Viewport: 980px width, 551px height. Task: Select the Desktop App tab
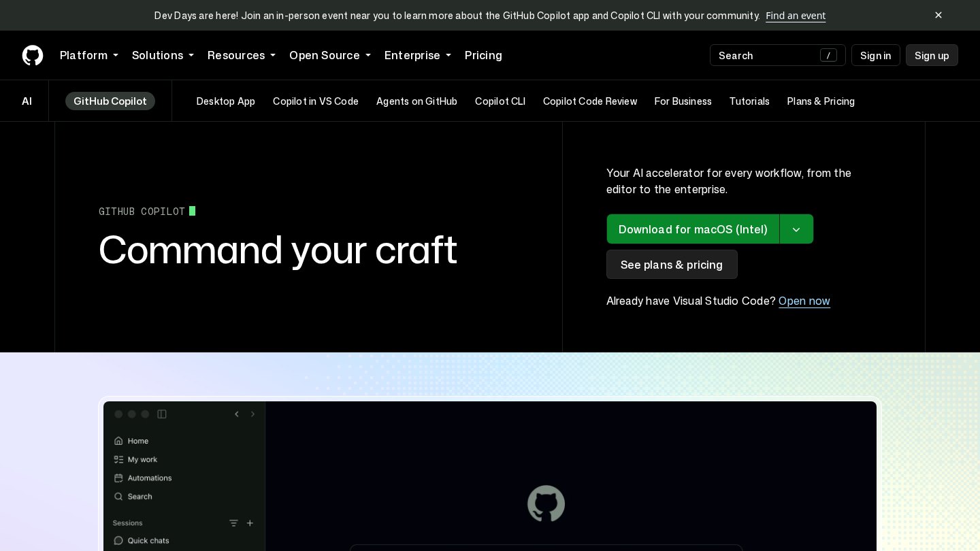pos(226,101)
